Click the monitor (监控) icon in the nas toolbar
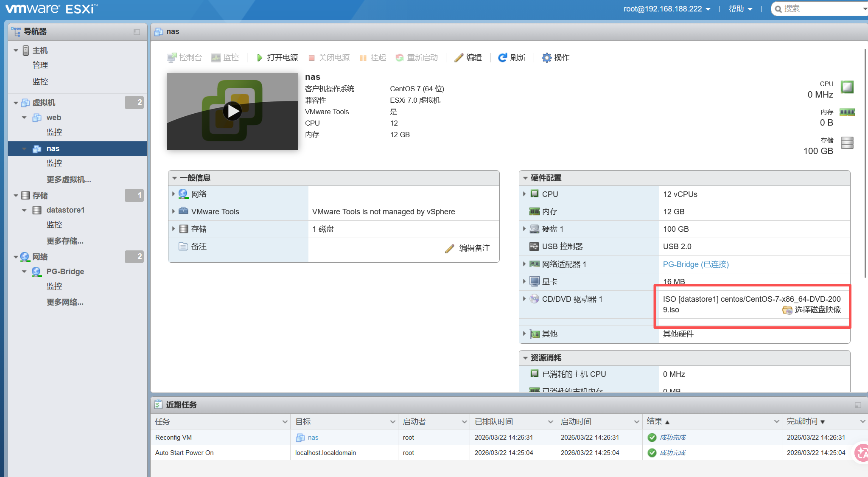 click(x=216, y=58)
